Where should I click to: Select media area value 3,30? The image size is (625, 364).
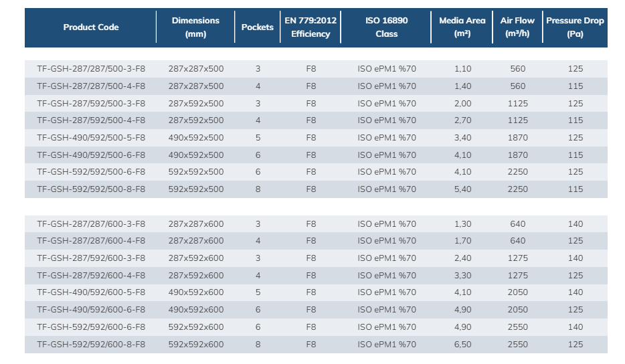462,276
